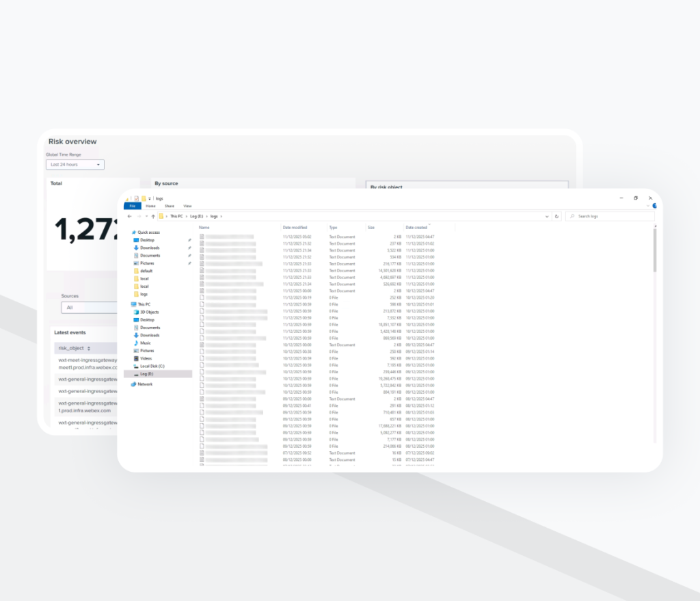700x601 pixels.
Task: Open the Sources dropdown in Risk overview
Action: 90,308
